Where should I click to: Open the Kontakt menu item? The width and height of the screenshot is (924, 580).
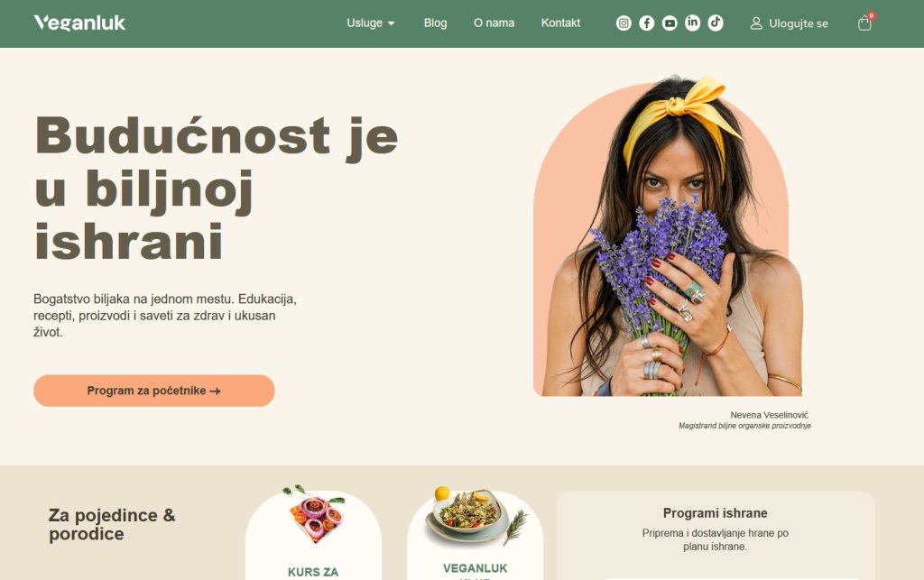click(560, 23)
